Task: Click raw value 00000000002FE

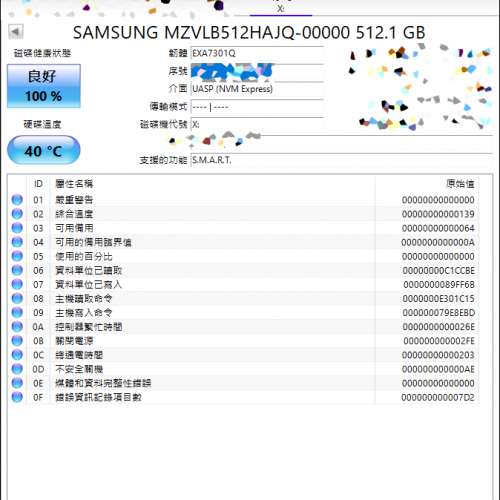Action: click(439, 341)
